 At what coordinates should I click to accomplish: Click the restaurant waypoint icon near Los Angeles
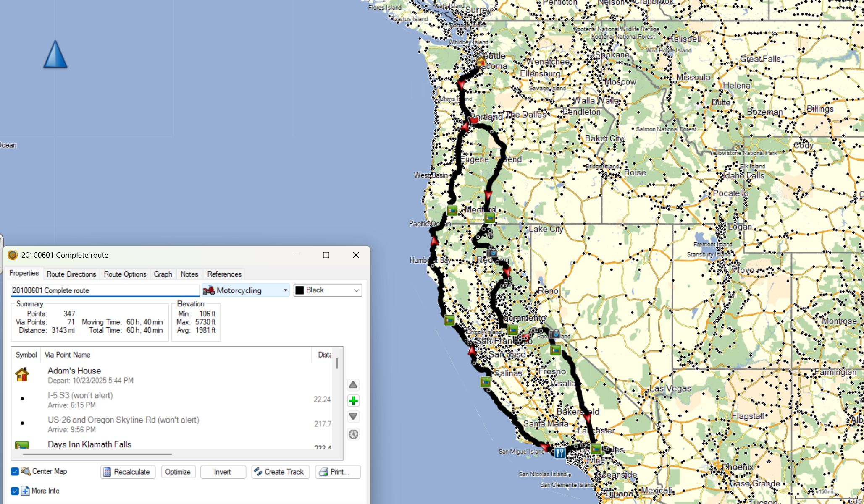559,452
